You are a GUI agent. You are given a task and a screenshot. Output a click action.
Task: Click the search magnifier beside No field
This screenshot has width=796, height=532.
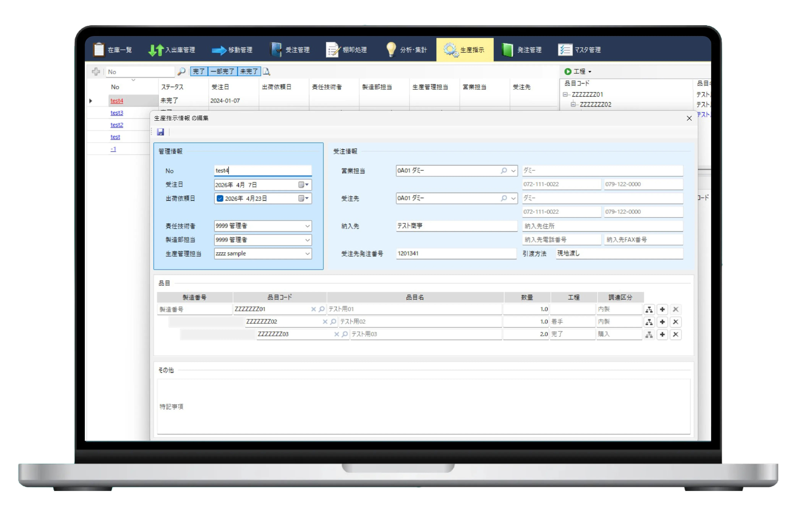pyautogui.click(x=181, y=72)
